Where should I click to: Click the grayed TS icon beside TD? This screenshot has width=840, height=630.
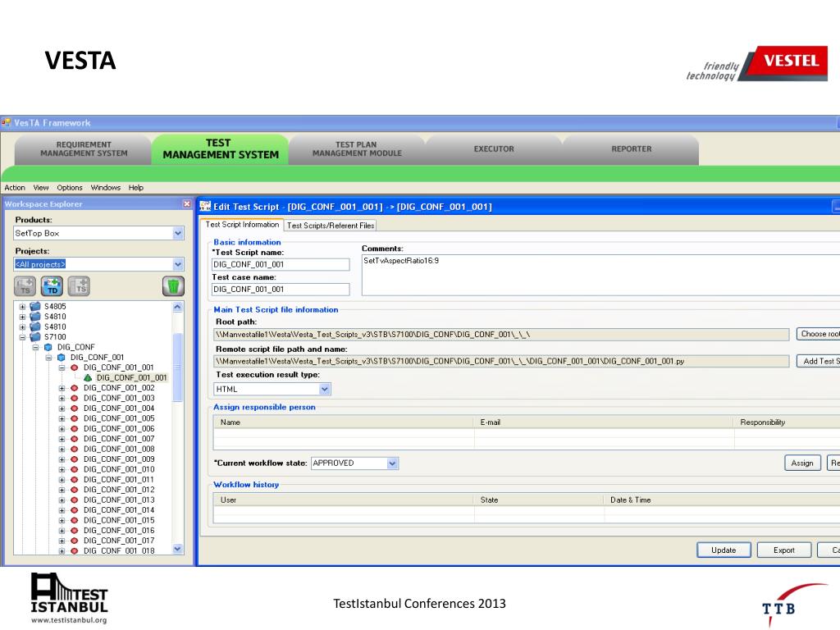pyautogui.click(x=80, y=286)
